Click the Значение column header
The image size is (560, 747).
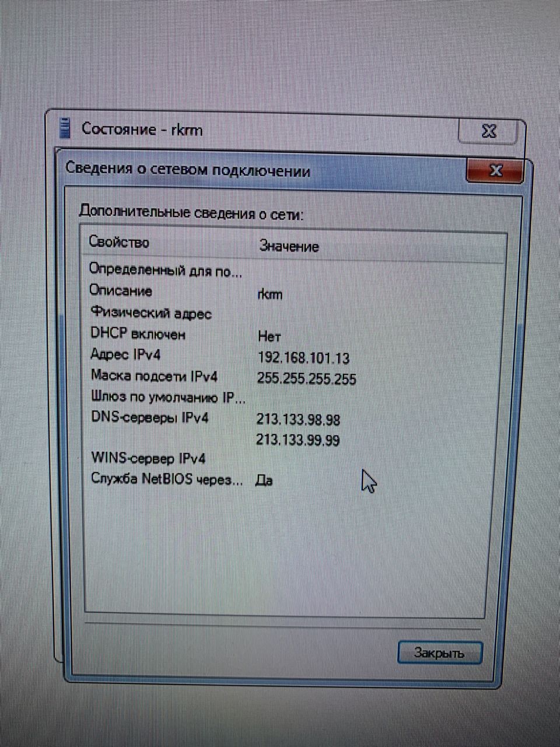click(289, 246)
